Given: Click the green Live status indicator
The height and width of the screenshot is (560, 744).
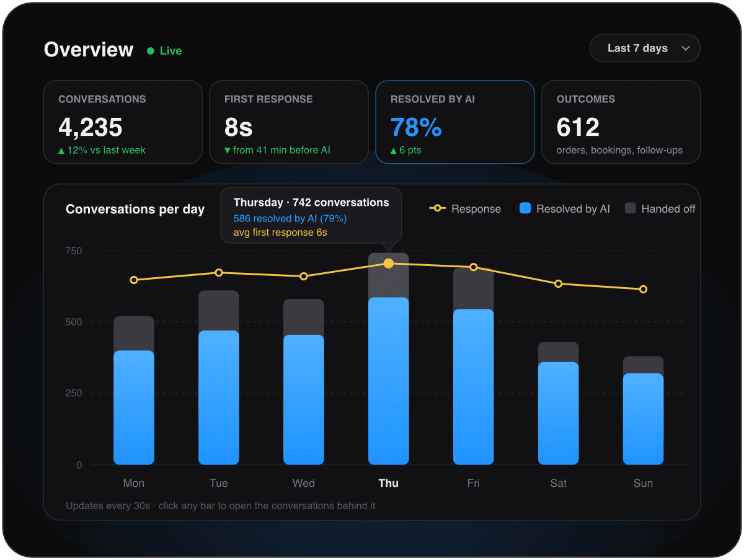Looking at the screenshot, I should tap(164, 51).
